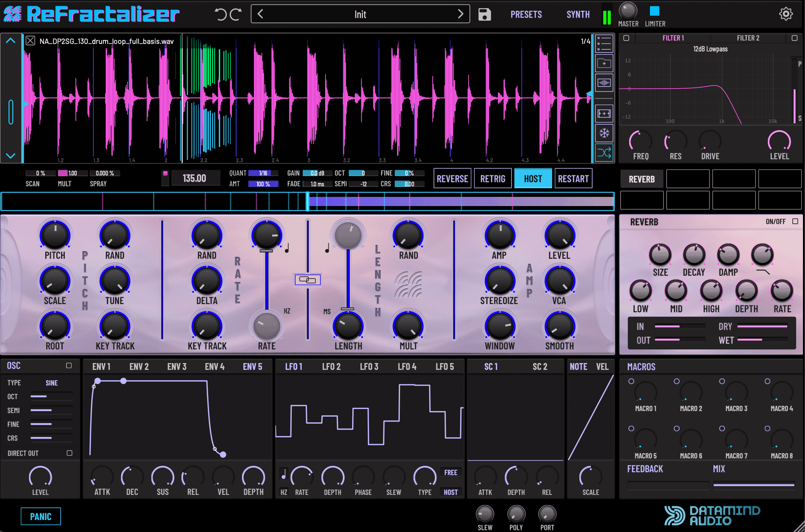Enable FILTER 1 checkbox

626,38
